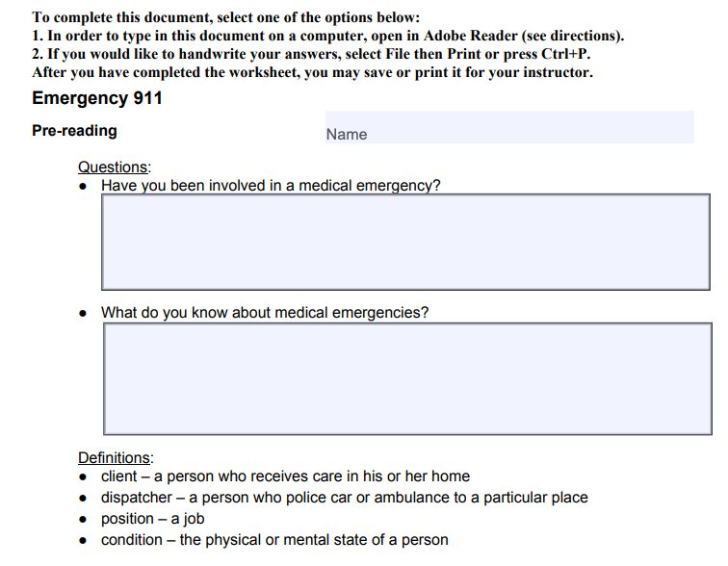The image size is (728, 566).
Task: Click the 'condition' definition line
Action: pyautogui.click(x=274, y=540)
